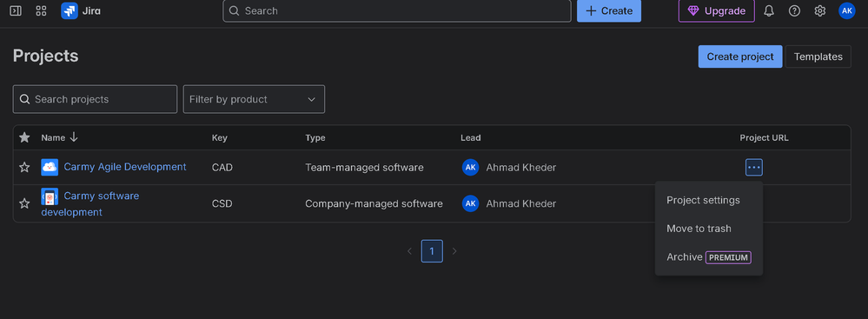Select the Archive premium option
This screenshot has width=868, height=319.
(709, 257)
